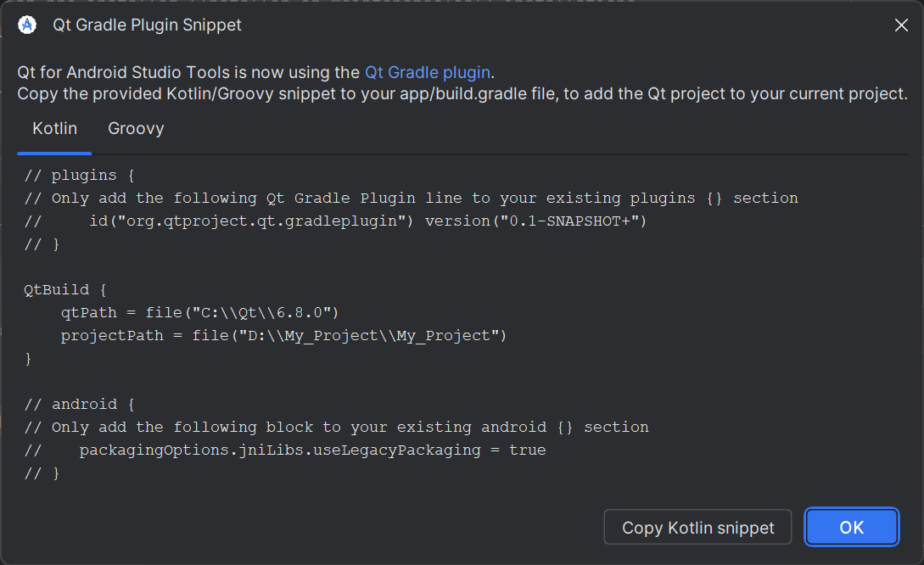Open the Qt Gradle plugin link

(428, 72)
